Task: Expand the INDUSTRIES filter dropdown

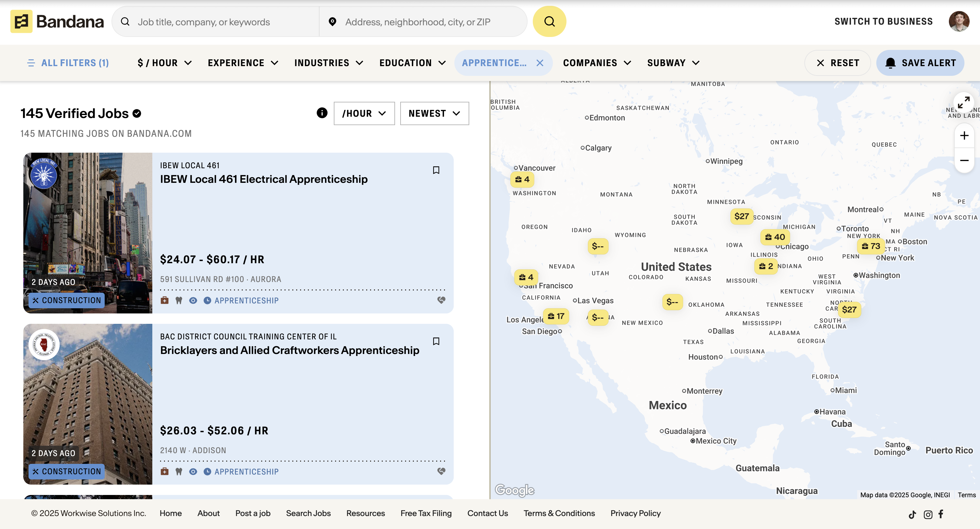Action: pyautogui.click(x=329, y=63)
